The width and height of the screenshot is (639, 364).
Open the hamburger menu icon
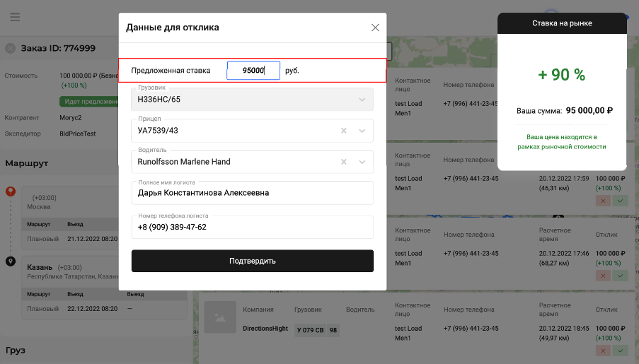(x=15, y=17)
